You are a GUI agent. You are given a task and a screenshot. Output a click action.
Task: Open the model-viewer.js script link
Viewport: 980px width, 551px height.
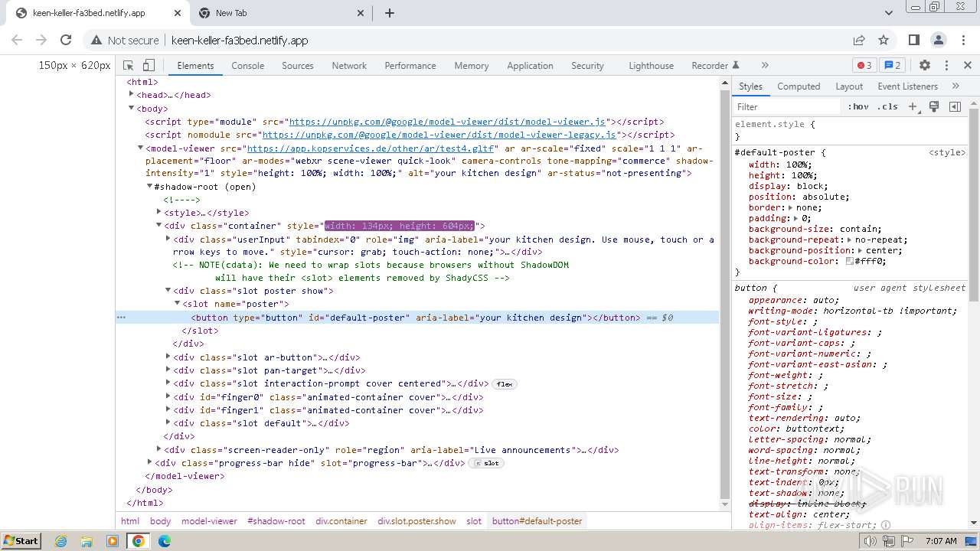(447, 122)
